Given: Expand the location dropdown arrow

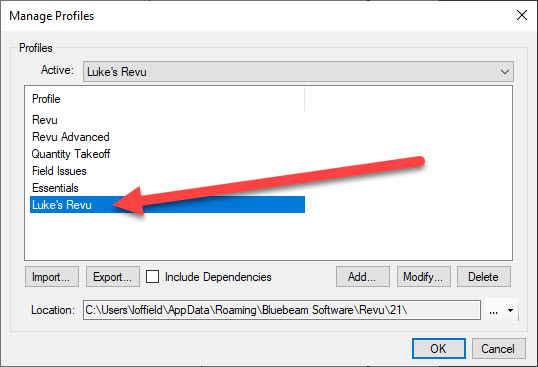Looking at the screenshot, I should tap(511, 310).
